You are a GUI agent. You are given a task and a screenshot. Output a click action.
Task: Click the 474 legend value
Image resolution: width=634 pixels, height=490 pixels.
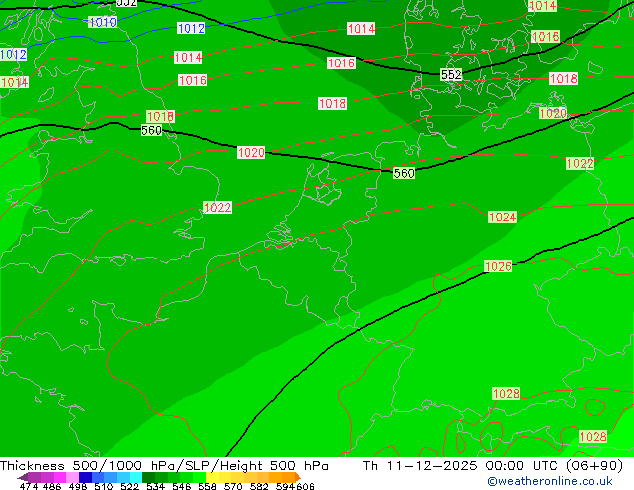click(x=29, y=486)
